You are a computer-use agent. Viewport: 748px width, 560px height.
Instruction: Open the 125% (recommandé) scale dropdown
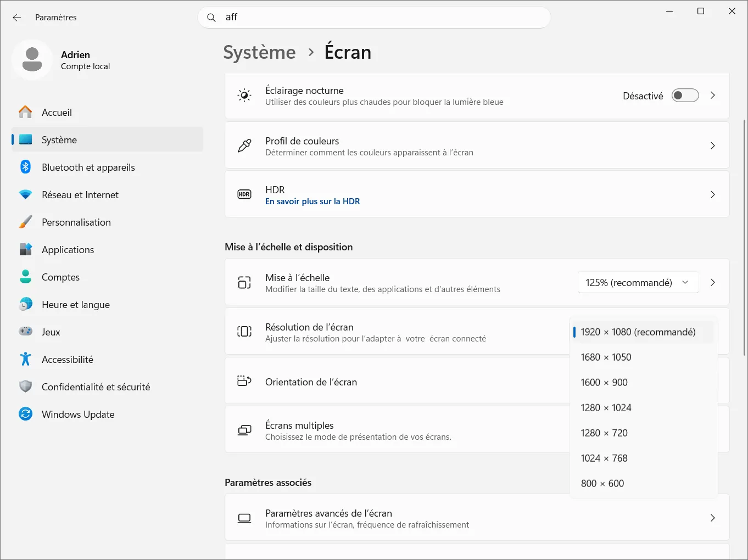point(638,283)
